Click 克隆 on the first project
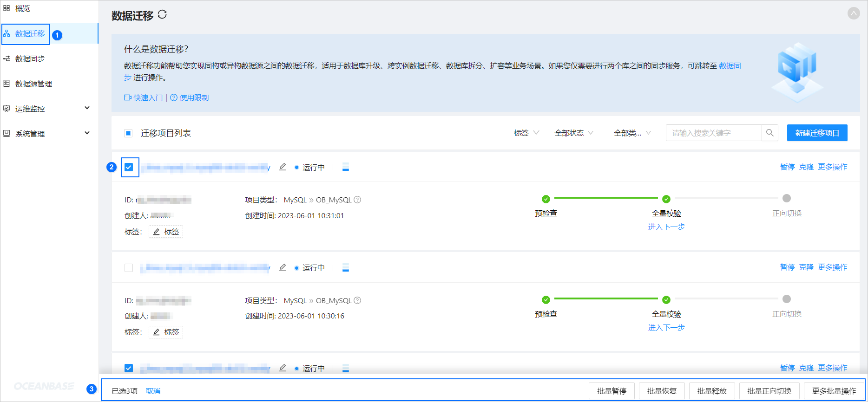 click(x=806, y=167)
